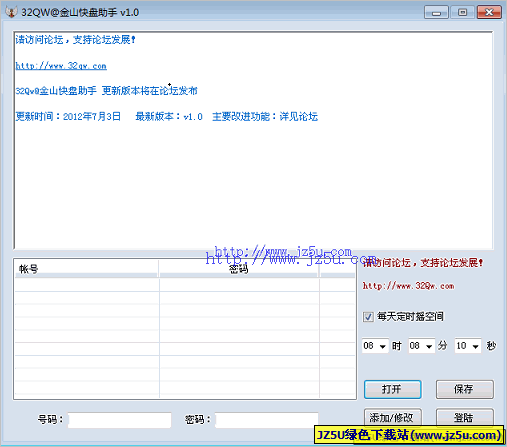Image resolution: width=507 pixels, height=447 pixels.
Task: Toggle the 每天定时摇空间 checkbox
Action: [x=368, y=316]
